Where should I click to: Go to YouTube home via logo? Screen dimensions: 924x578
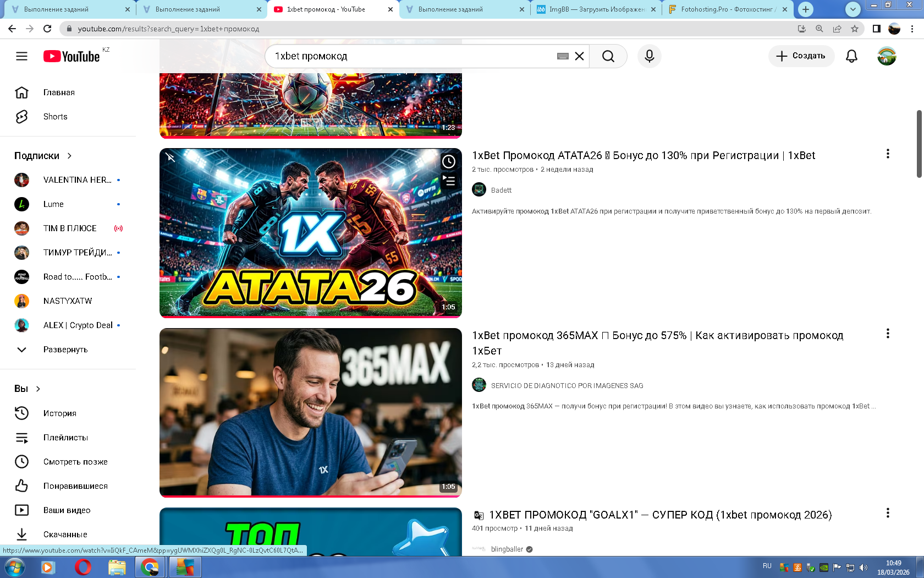[71, 56]
